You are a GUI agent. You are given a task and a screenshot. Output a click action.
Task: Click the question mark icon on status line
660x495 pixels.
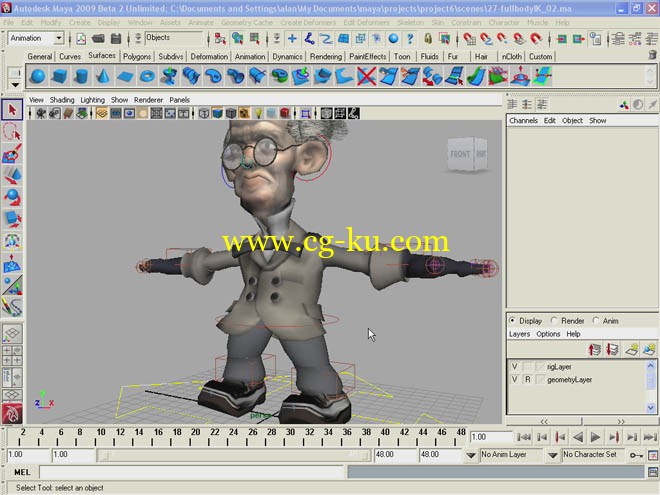(x=410, y=39)
